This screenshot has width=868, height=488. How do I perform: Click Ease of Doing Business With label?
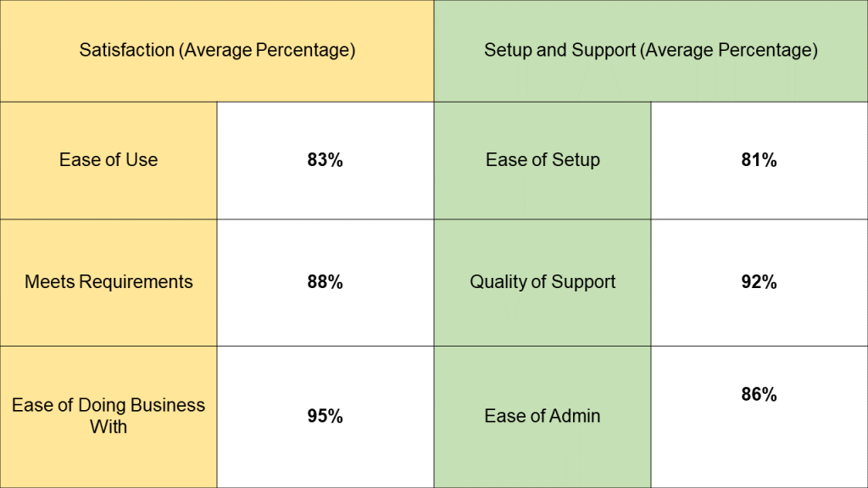pyautogui.click(x=108, y=417)
